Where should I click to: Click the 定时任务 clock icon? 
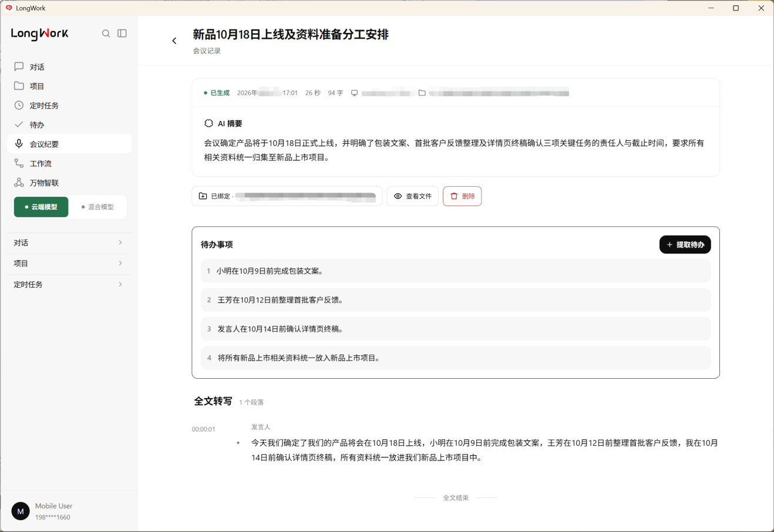point(19,105)
